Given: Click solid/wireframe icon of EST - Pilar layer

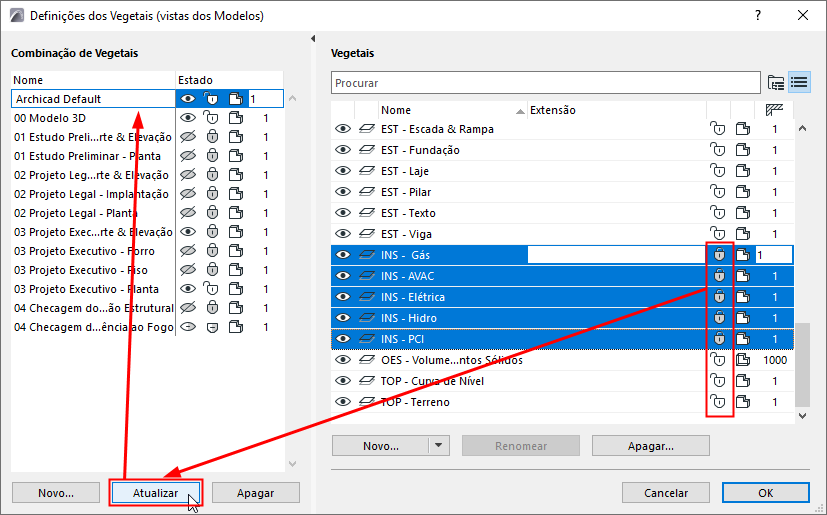Looking at the screenshot, I should click(743, 192).
